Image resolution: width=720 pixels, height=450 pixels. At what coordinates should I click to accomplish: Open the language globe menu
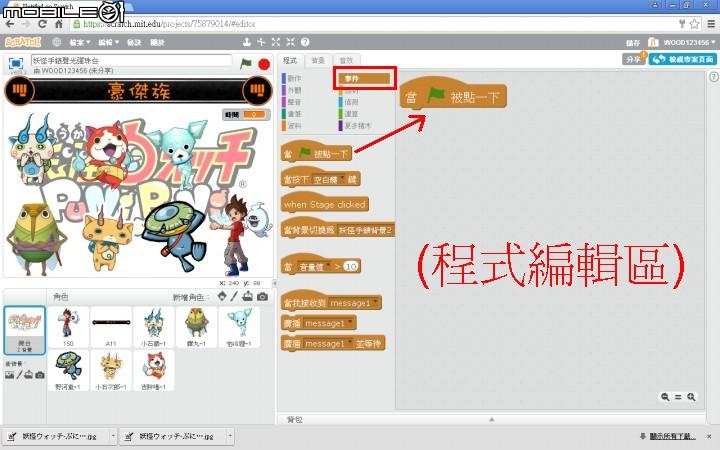[x=56, y=42]
